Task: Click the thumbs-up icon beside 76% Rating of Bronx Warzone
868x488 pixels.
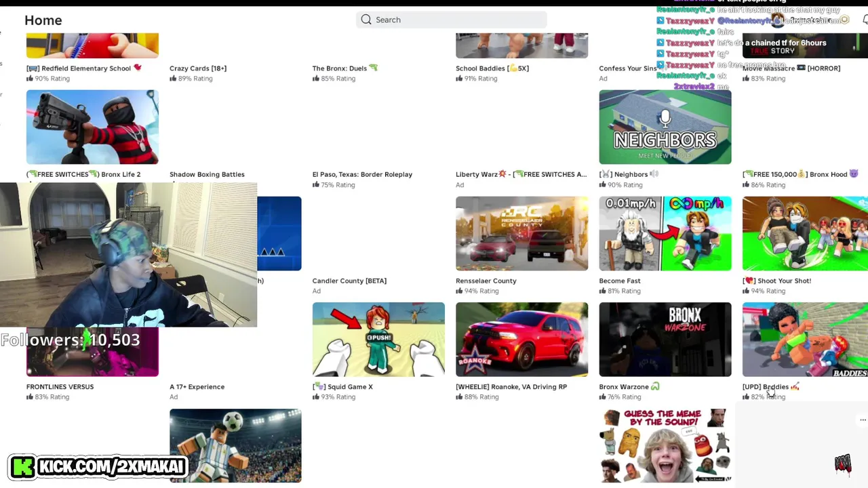Action: coord(603,396)
